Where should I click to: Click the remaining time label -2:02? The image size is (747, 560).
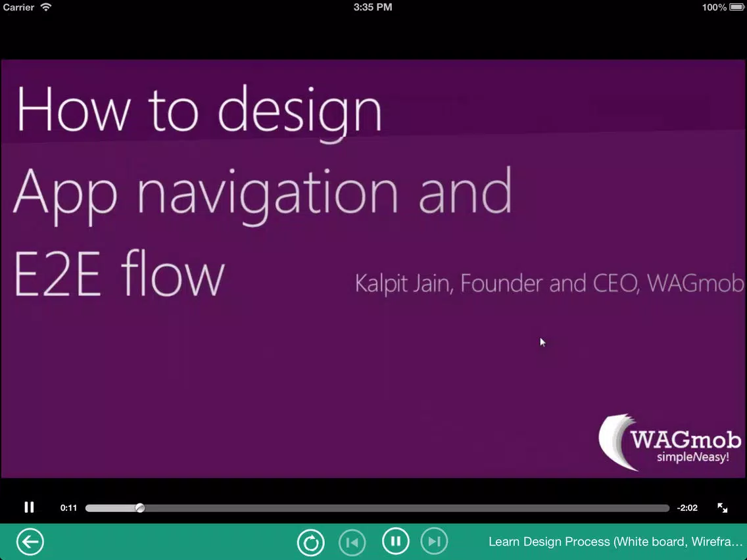[687, 507]
